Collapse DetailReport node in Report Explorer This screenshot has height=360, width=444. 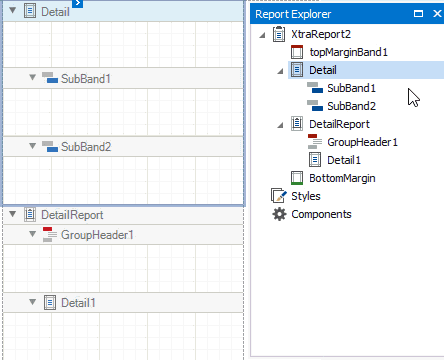point(281,125)
